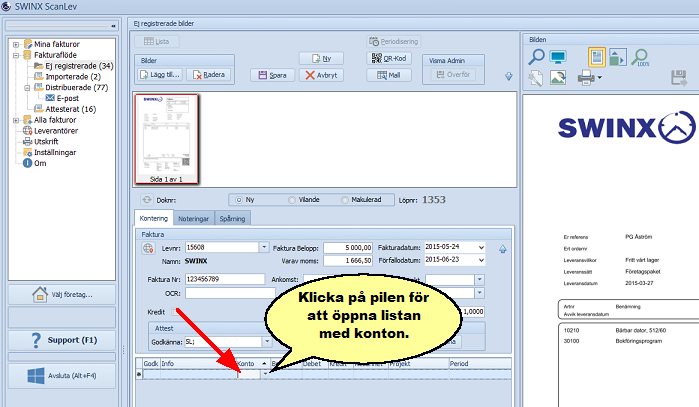
Task: Click the refresh icon beside Doknr
Action: pyautogui.click(x=147, y=200)
